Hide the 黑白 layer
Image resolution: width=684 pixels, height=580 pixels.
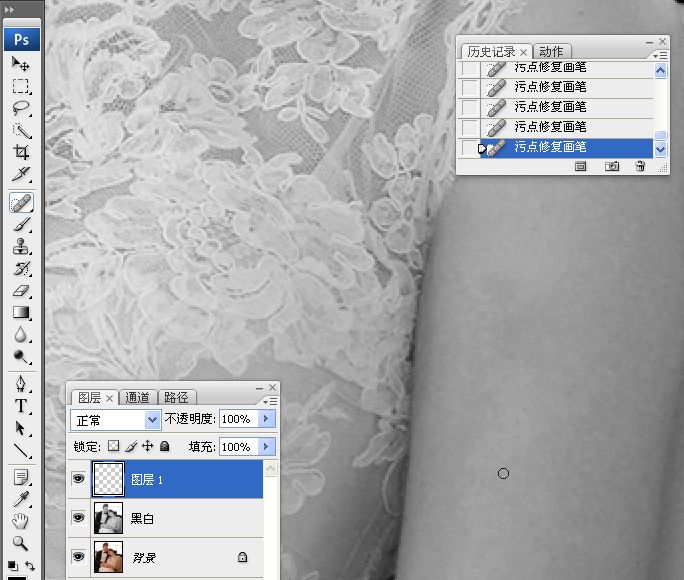tap(79, 518)
